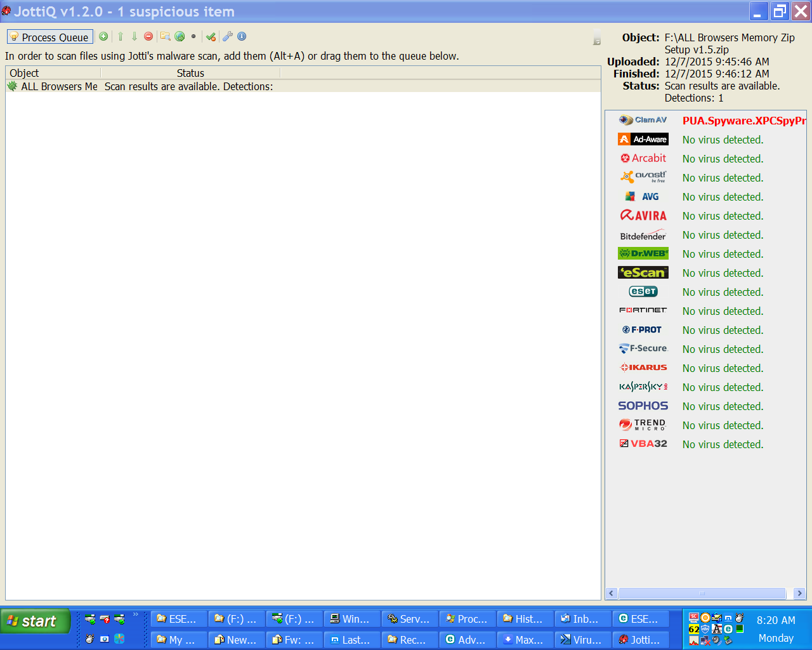Click the Ad-Aware scanner logo
The width and height of the screenshot is (812, 650).
(643, 139)
